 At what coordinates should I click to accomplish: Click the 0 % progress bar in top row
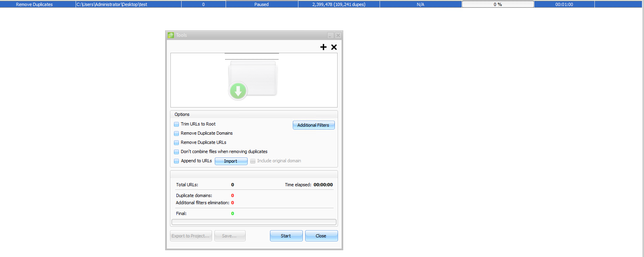tap(498, 4)
